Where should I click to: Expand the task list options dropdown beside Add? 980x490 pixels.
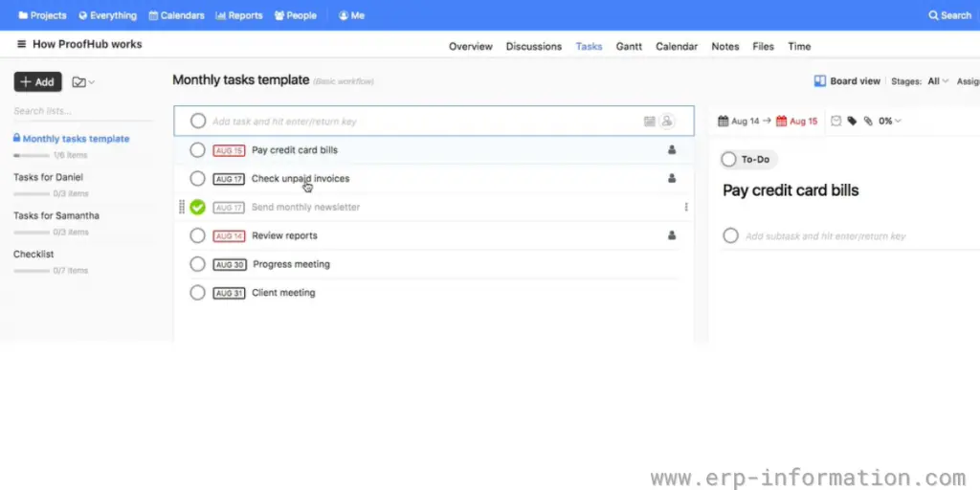coord(83,82)
